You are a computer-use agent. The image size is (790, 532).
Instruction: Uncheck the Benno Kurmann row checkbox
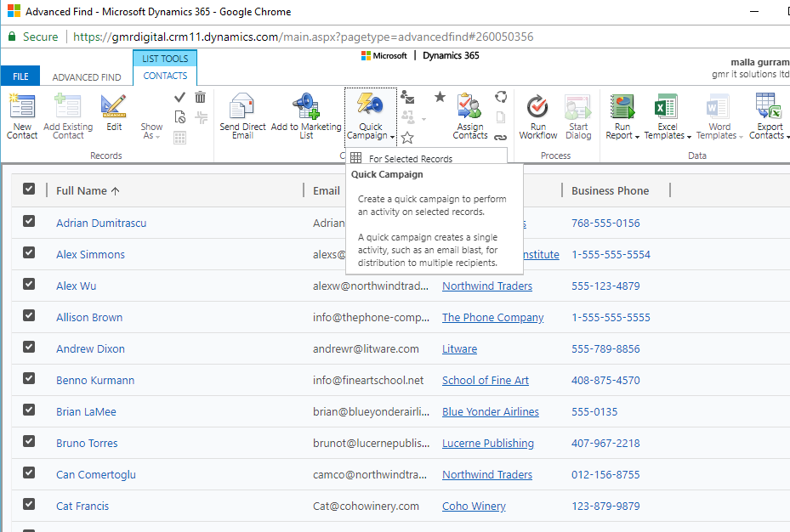tap(29, 378)
